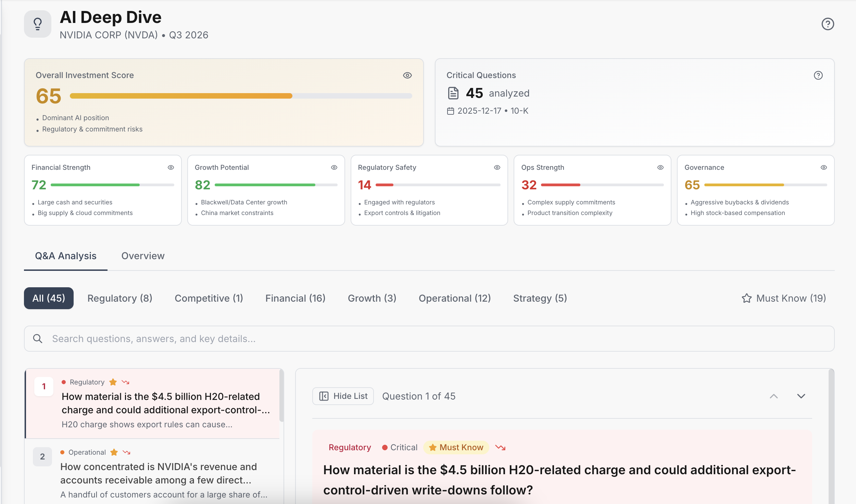The image size is (856, 504).
Task: Click the calendar icon beside 2025-12-17
Action: tap(451, 111)
